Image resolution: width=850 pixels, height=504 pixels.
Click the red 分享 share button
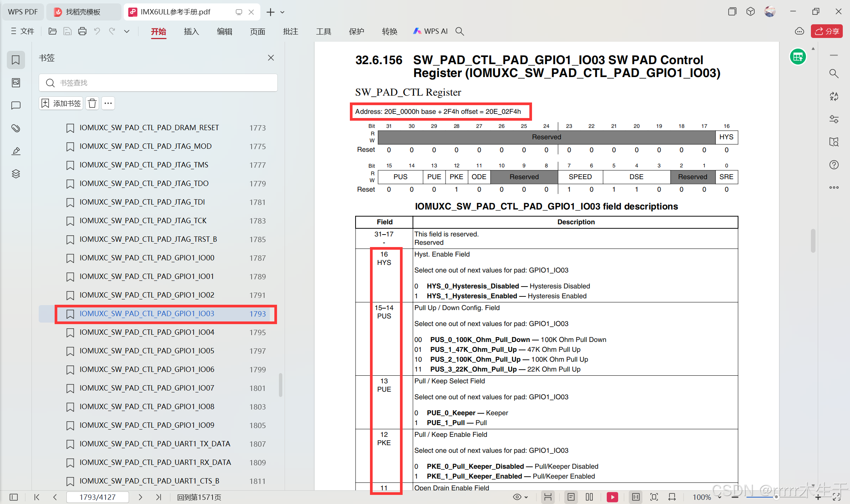pyautogui.click(x=826, y=31)
